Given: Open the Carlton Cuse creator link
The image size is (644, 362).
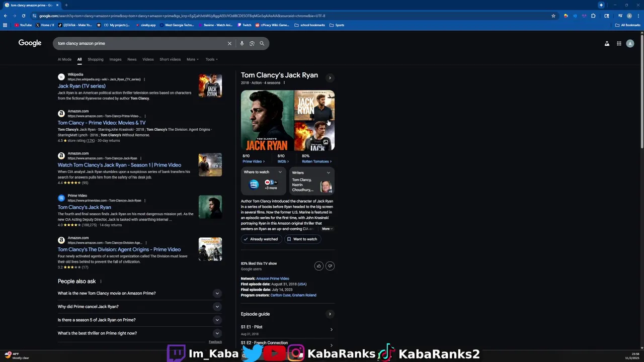Looking at the screenshot, I should pos(280,295).
